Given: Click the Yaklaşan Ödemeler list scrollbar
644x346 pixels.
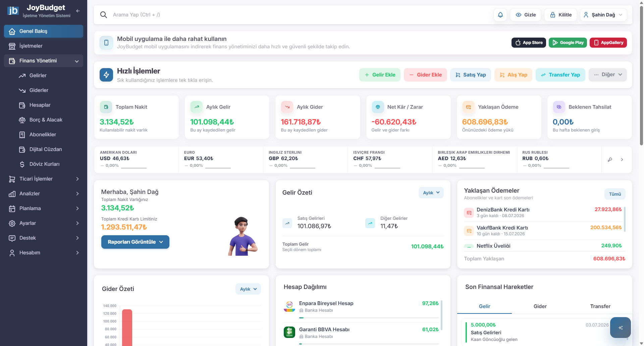Looking at the screenshot, I should point(625,219).
